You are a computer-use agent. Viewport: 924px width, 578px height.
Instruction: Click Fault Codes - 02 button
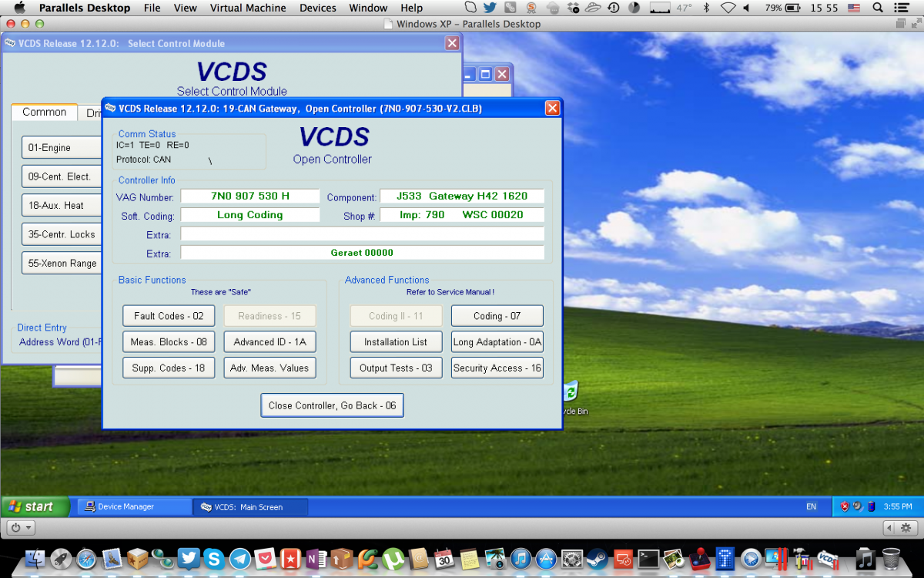click(x=169, y=316)
